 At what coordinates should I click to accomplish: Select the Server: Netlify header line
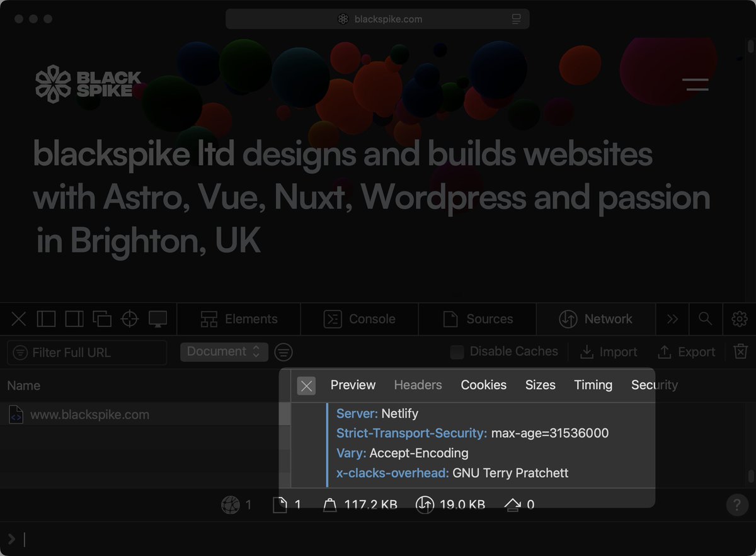pyautogui.click(x=377, y=414)
